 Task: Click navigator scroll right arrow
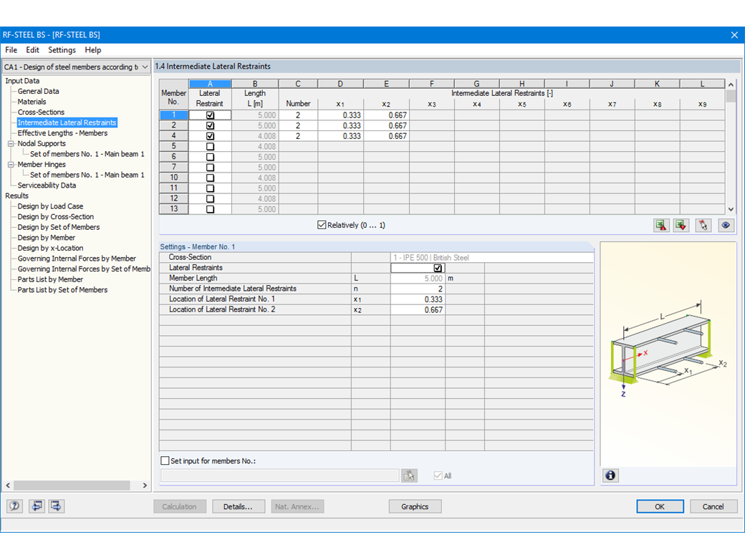click(x=145, y=486)
